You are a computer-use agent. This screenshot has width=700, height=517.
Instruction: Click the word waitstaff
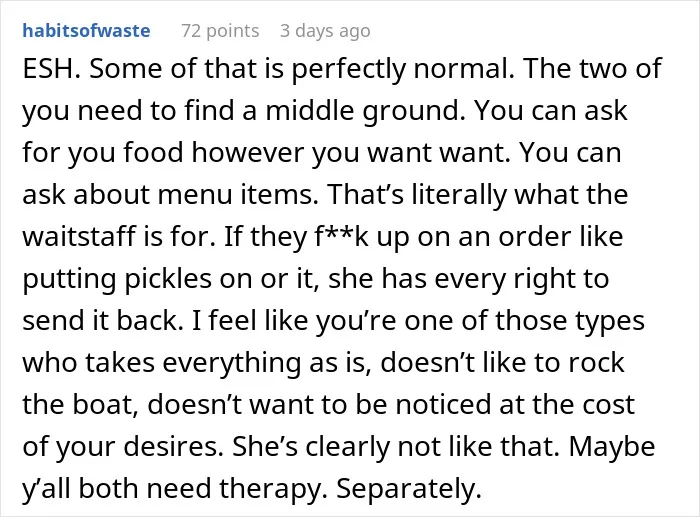79,237
